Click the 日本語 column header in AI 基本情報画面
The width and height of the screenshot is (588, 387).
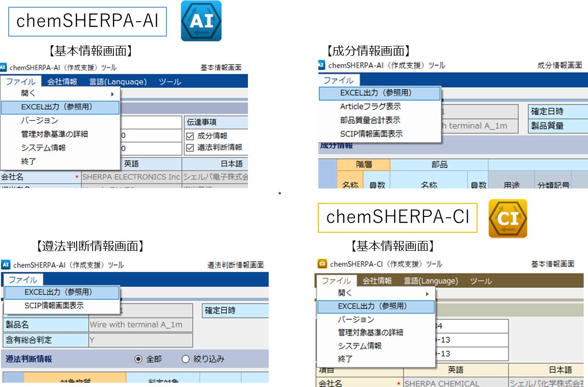[215, 164]
